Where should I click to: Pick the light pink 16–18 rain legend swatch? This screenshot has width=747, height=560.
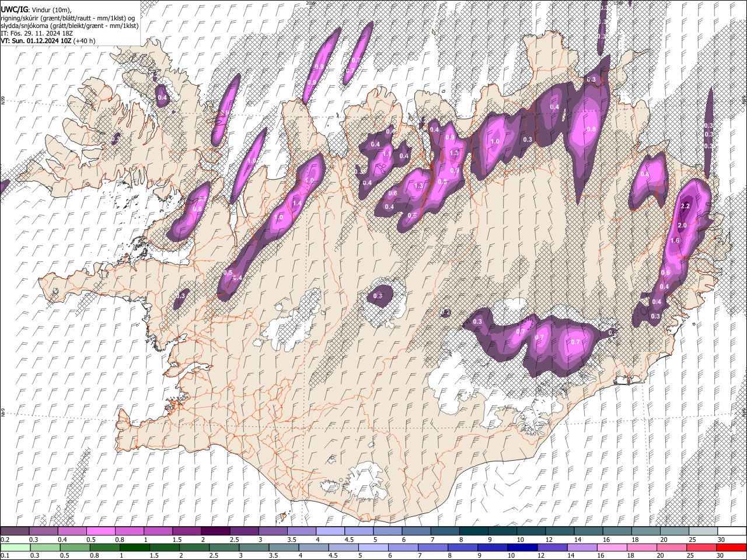(x=612, y=547)
